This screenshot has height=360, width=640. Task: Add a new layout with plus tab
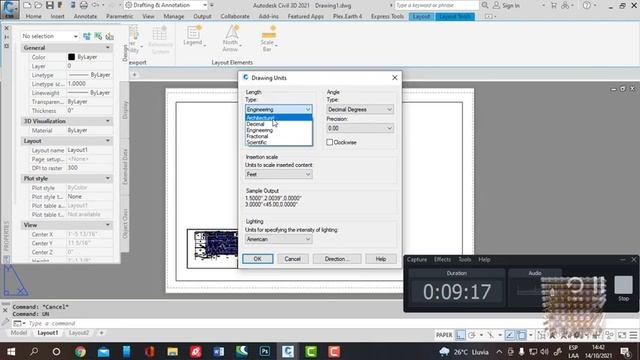click(x=101, y=333)
